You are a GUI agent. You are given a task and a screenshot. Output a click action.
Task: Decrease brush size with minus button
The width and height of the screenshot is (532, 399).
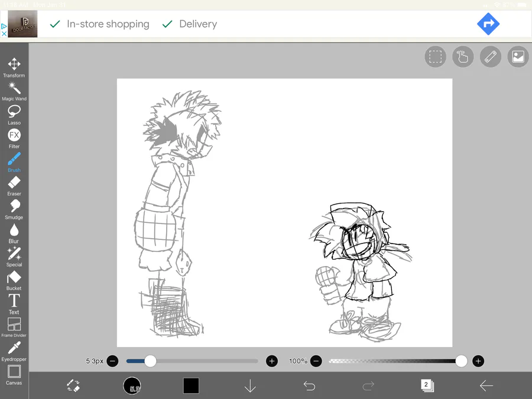pos(112,361)
